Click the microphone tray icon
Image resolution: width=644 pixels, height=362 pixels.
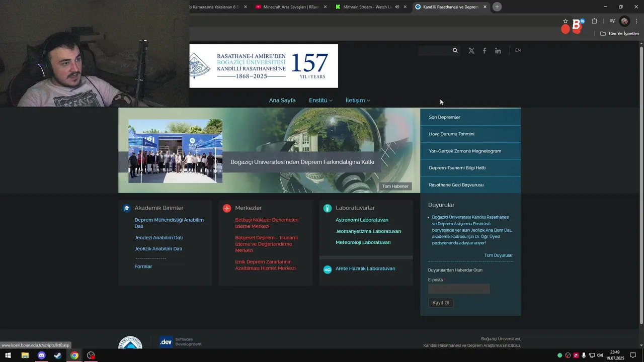point(584,355)
